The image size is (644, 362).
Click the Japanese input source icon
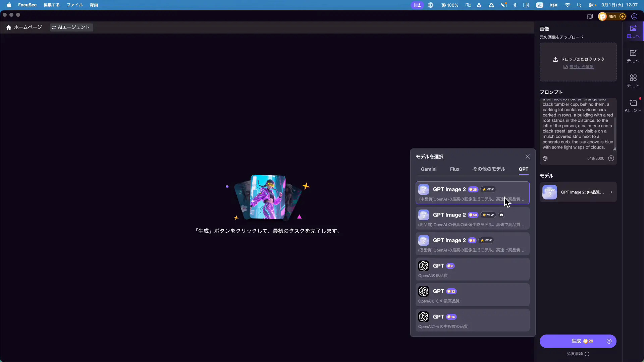[x=540, y=5]
